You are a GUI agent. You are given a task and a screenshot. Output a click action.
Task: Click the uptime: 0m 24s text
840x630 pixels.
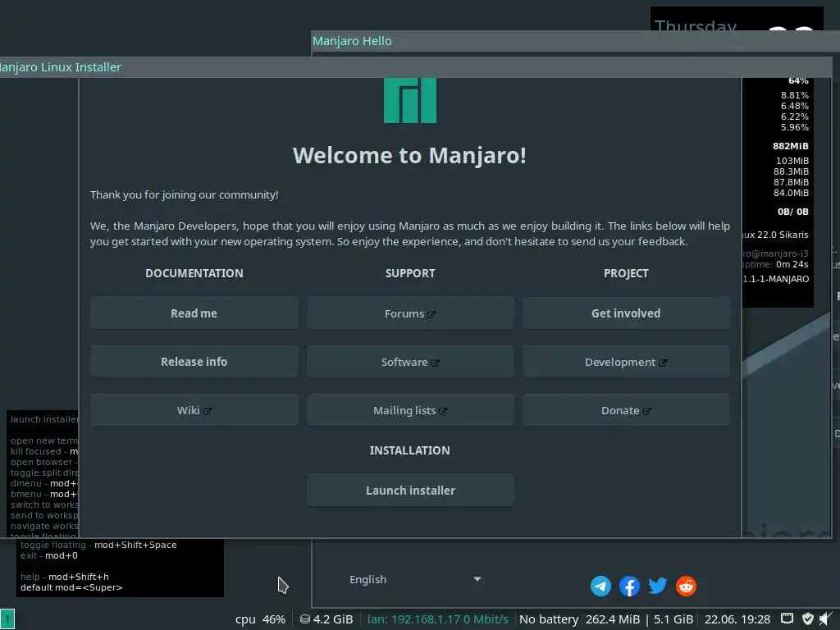click(776, 264)
